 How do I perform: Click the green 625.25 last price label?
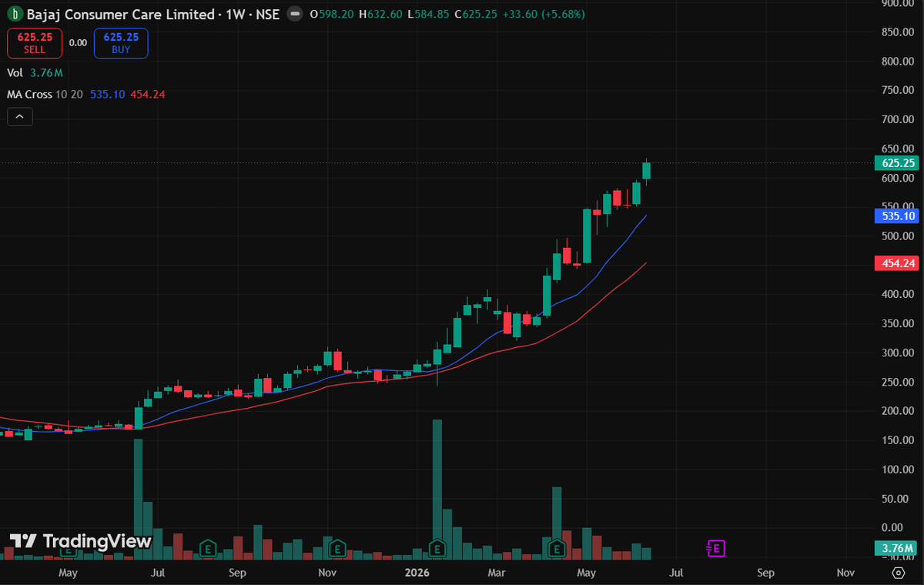[x=897, y=162]
